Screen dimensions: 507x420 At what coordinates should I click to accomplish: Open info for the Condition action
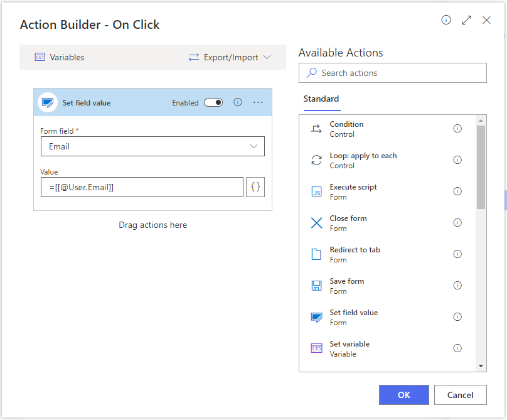[x=457, y=128]
